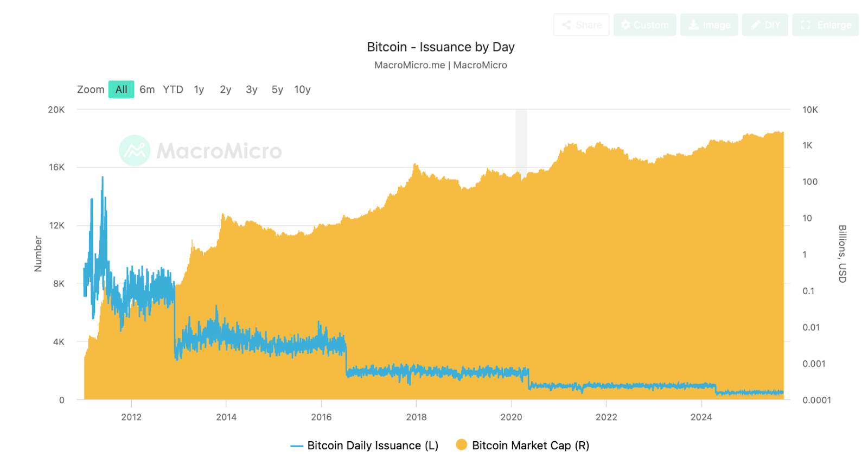Choose the 1y zoom range
Image resolution: width=868 pixels, height=470 pixels.
tap(199, 90)
